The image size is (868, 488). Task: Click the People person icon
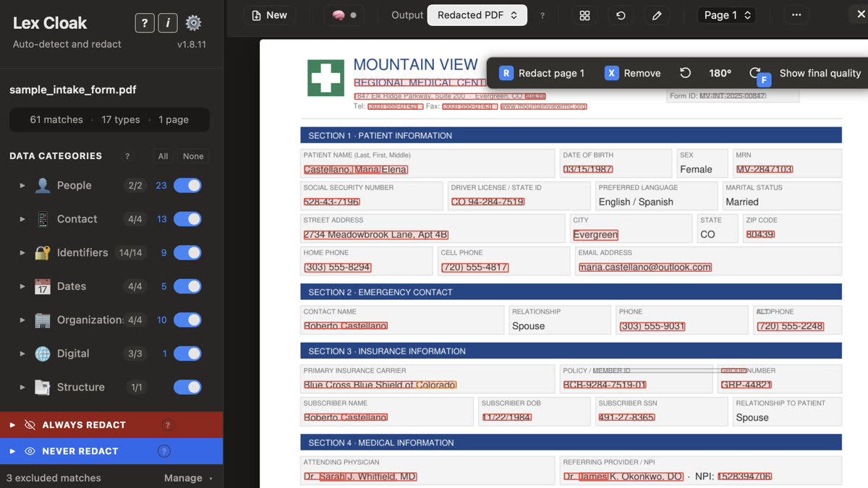[43, 186]
